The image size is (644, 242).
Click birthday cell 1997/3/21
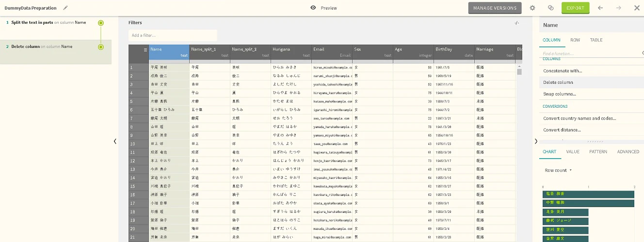[454, 118]
